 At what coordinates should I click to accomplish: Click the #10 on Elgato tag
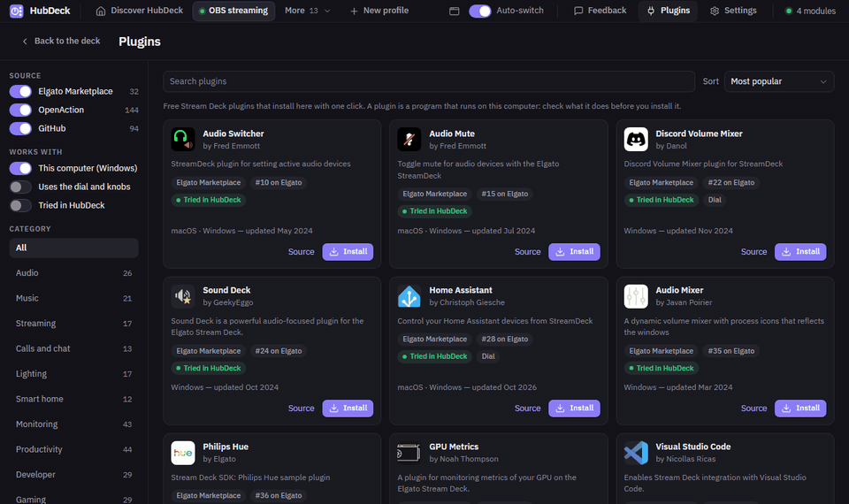279,182
